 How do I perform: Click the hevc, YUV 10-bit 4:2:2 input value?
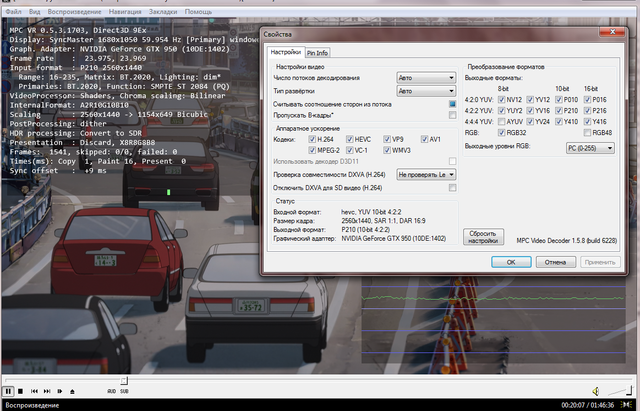point(371,212)
